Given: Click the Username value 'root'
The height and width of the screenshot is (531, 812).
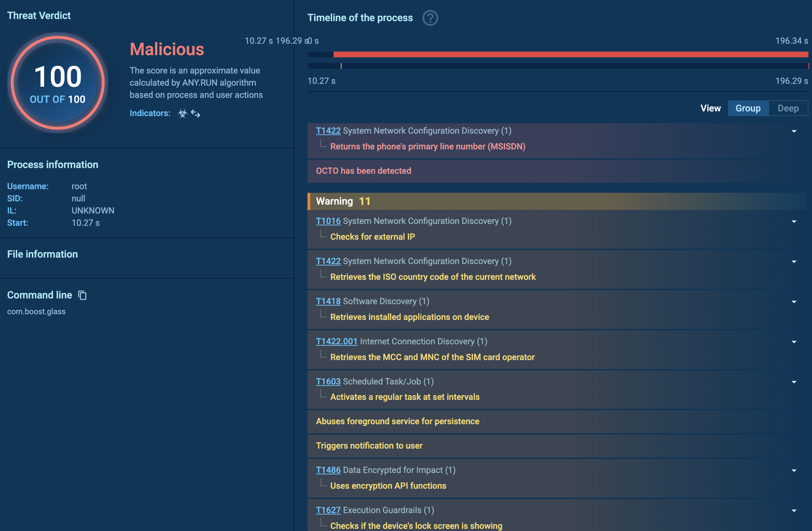Looking at the screenshot, I should [x=79, y=186].
